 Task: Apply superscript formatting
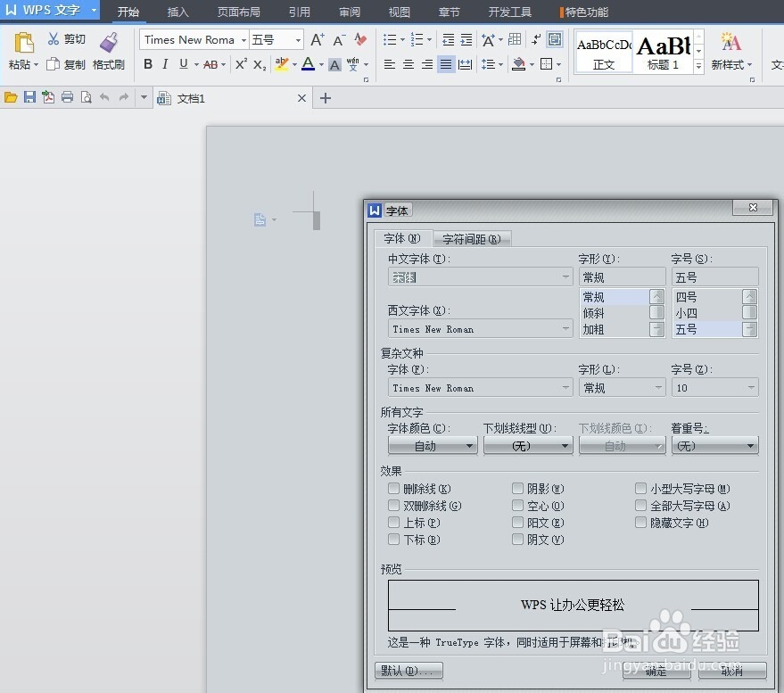tap(241, 65)
